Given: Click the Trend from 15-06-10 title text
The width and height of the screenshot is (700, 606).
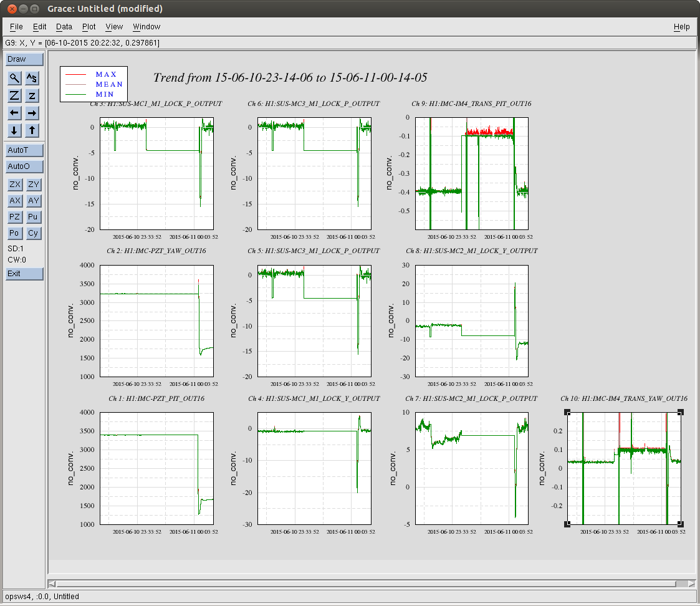Looking at the screenshot, I should pos(290,78).
